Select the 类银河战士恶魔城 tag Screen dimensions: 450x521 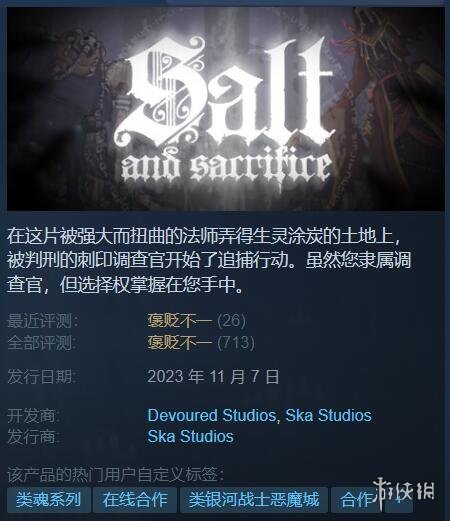coord(254,500)
